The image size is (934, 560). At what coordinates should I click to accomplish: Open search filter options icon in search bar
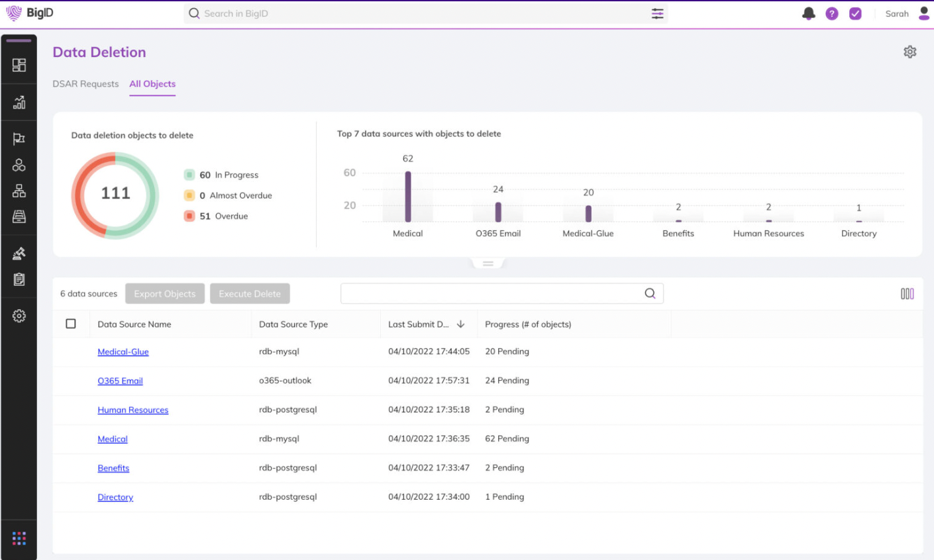pyautogui.click(x=657, y=13)
